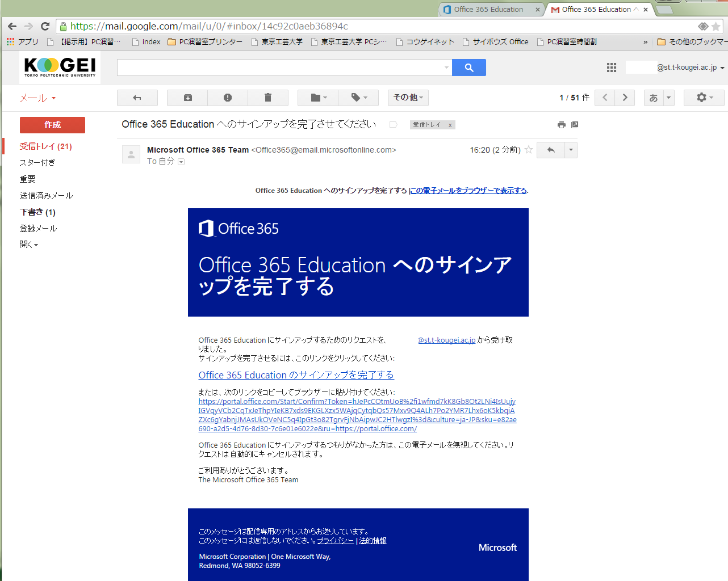
Task: Click the blue Gmail search button
Action: pos(469,68)
